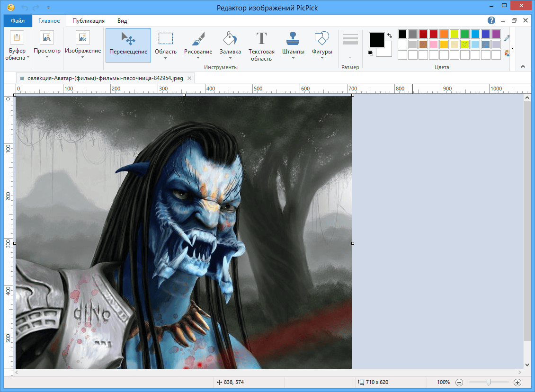The image size is (535, 392).
Task: Swap foreground and background colors
Action: 390,36
